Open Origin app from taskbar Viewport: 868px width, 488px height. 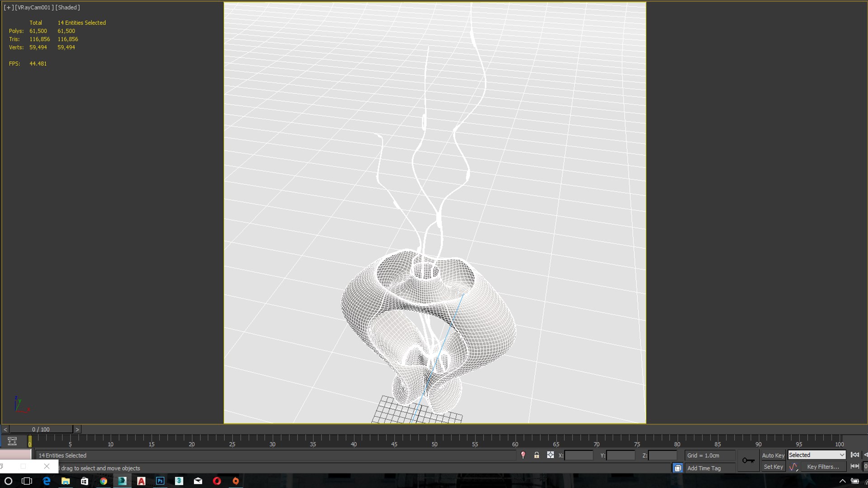(236, 481)
